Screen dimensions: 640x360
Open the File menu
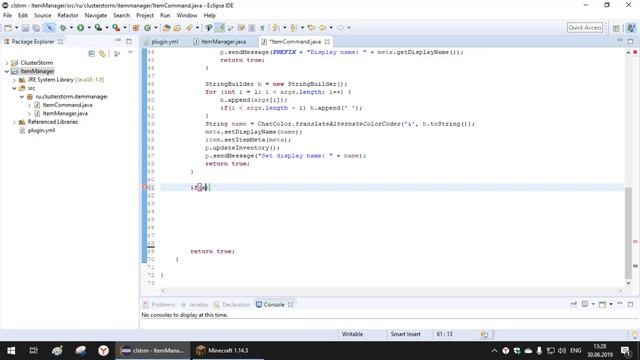pyautogui.click(x=7, y=15)
